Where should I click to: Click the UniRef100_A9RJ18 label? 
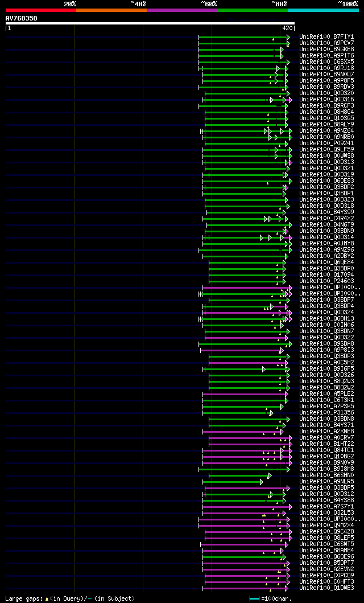point(326,68)
